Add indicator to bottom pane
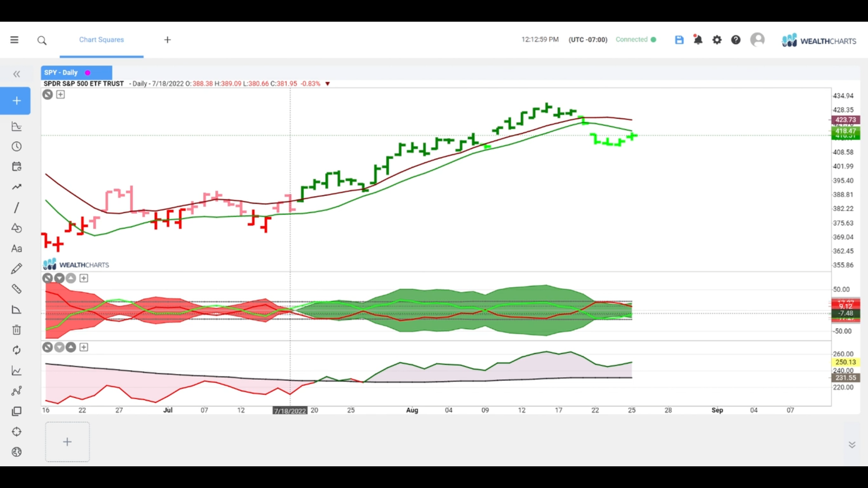868x488 pixels. point(84,347)
